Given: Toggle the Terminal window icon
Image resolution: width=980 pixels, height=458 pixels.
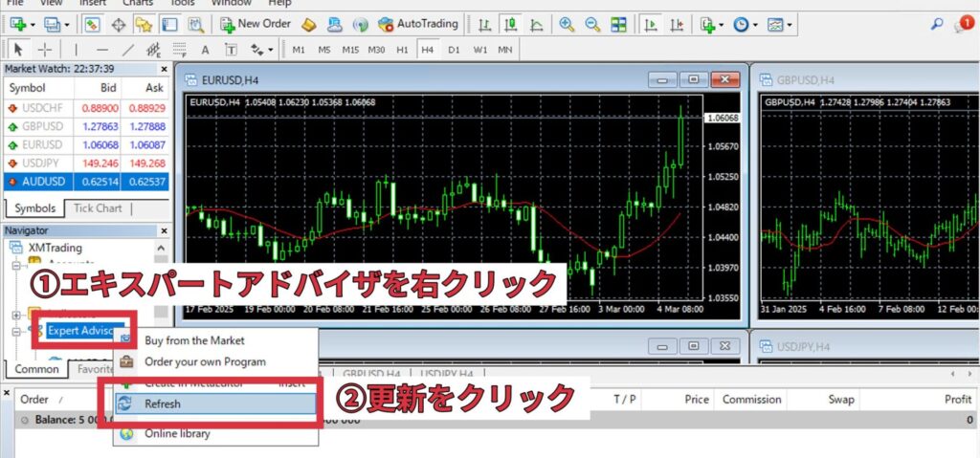Looking at the screenshot, I should (x=168, y=24).
